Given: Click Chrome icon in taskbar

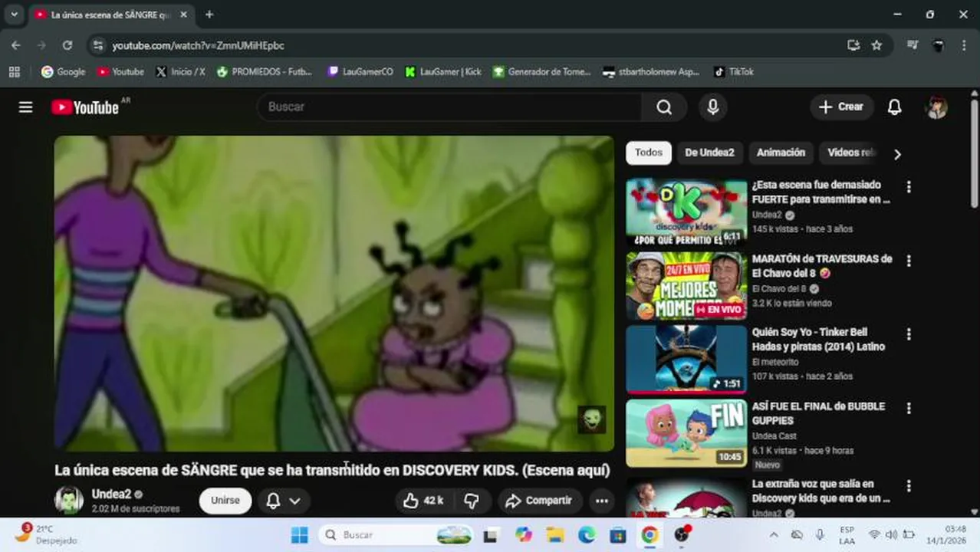Looking at the screenshot, I should coord(649,534).
